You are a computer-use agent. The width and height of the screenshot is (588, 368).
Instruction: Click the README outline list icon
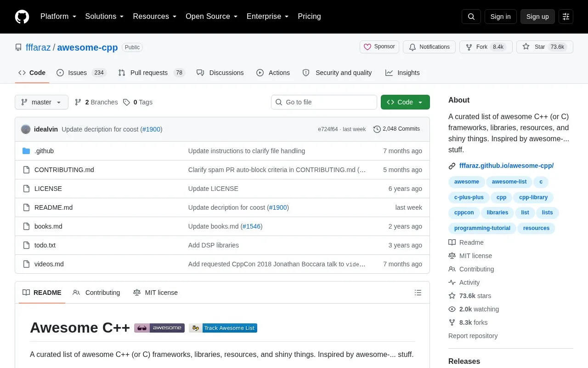click(418, 293)
